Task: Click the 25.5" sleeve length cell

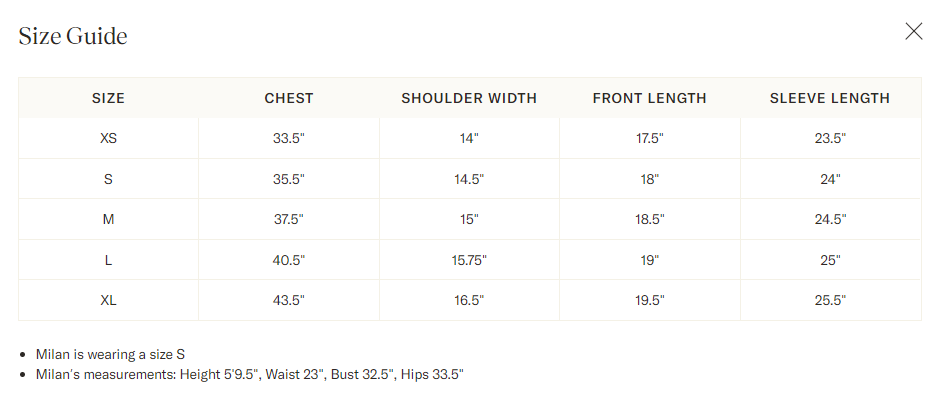Action: tap(830, 300)
